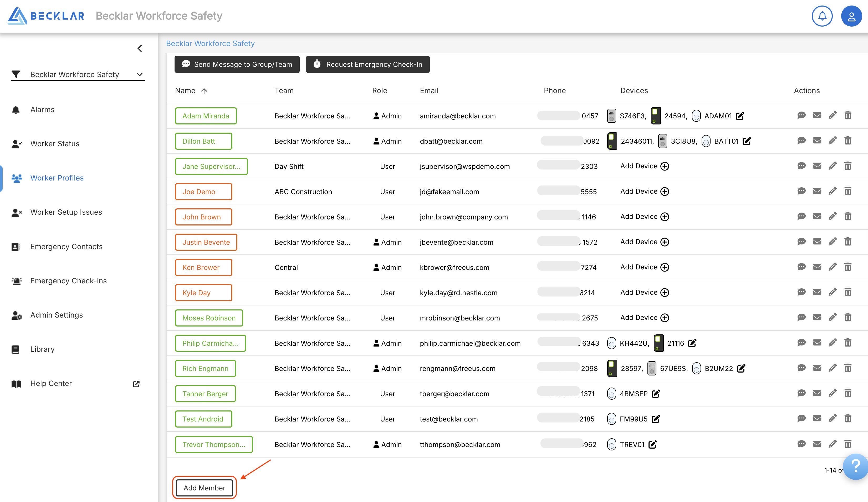Open the user account profile icon

point(851,16)
